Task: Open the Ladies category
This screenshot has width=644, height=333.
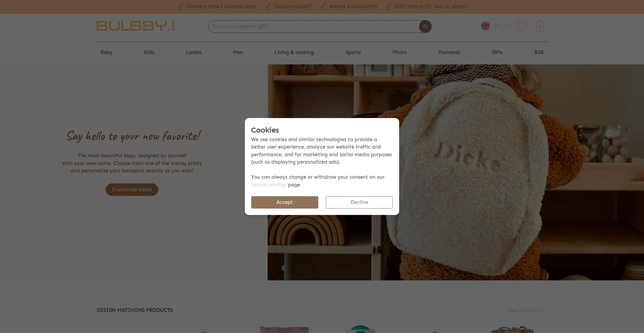Action: pyautogui.click(x=194, y=52)
